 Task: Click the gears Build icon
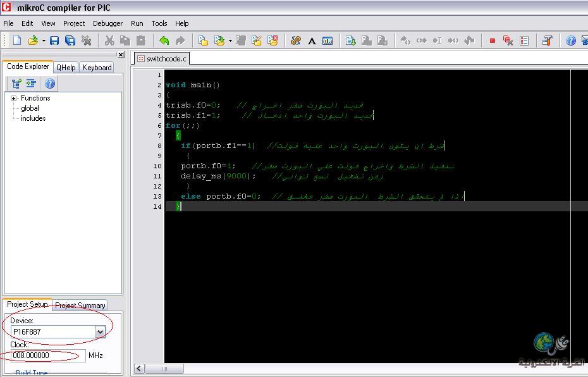(x=296, y=40)
